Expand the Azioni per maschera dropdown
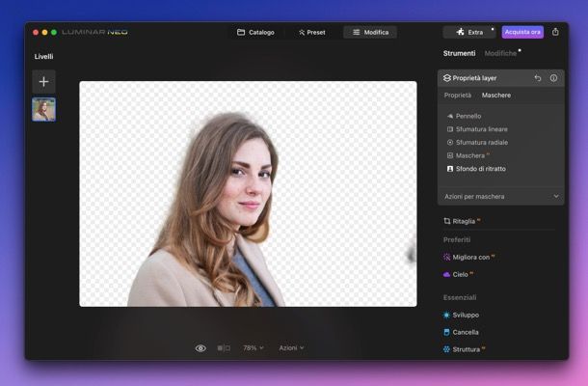 pyautogui.click(x=501, y=197)
